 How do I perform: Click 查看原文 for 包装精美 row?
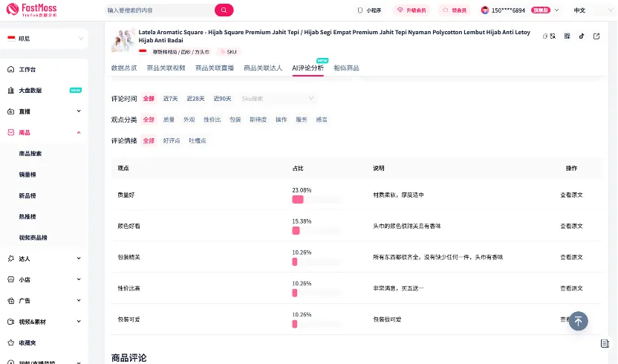pos(571,257)
